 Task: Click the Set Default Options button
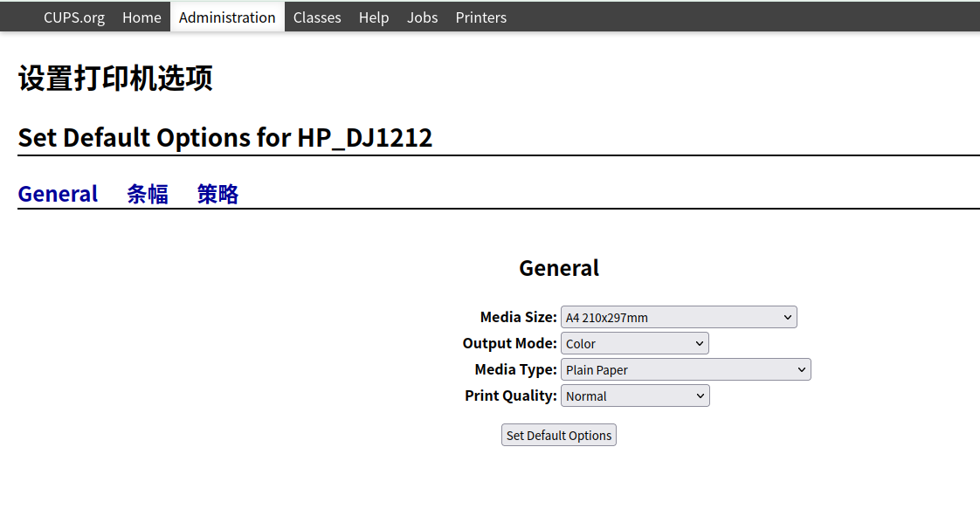pos(559,436)
